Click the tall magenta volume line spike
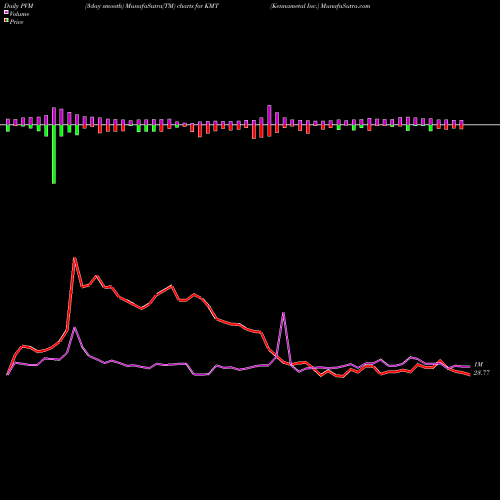This screenshot has width=500, height=500. [283, 313]
